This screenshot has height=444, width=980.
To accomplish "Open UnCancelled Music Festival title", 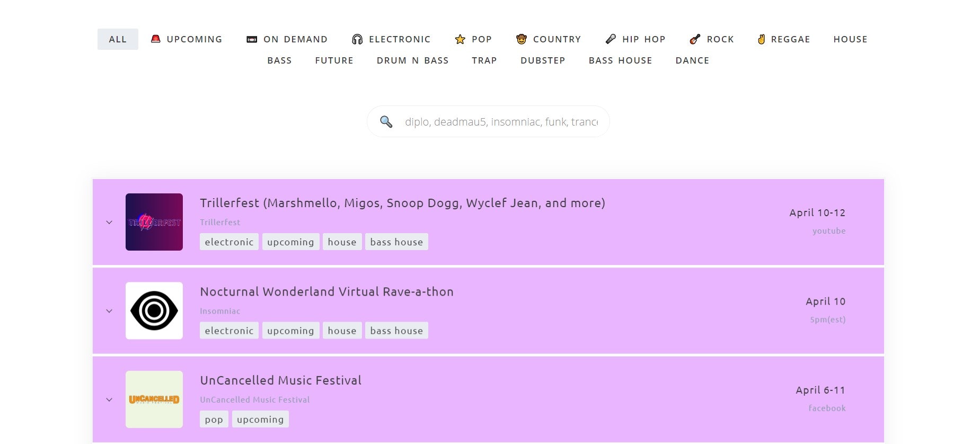I will (x=280, y=380).
